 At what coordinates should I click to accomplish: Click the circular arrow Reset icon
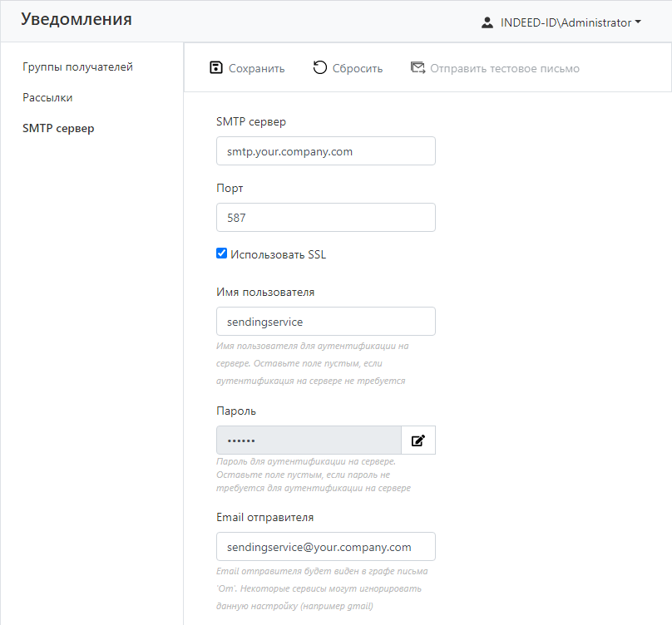(x=320, y=68)
